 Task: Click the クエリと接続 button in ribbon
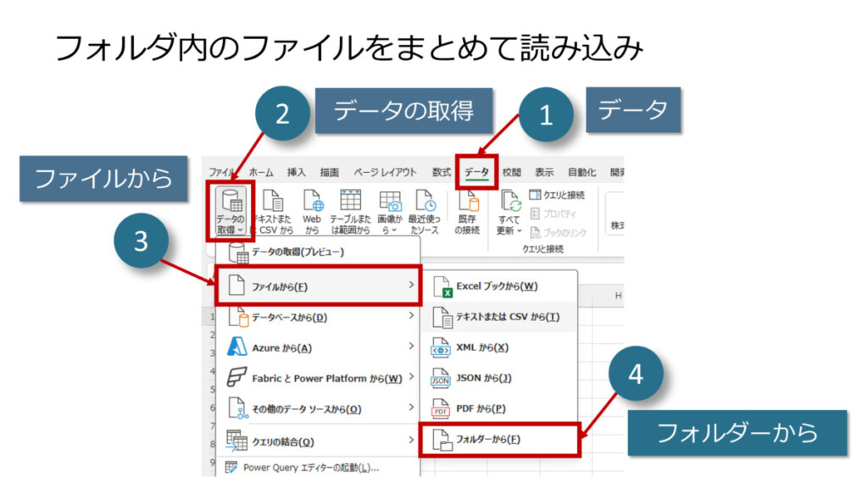pyautogui.click(x=557, y=195)
